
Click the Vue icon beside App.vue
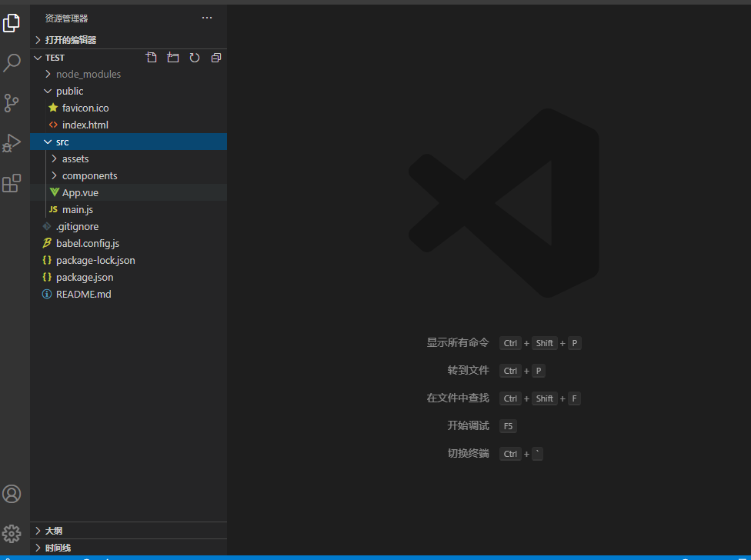click(54, 192)
